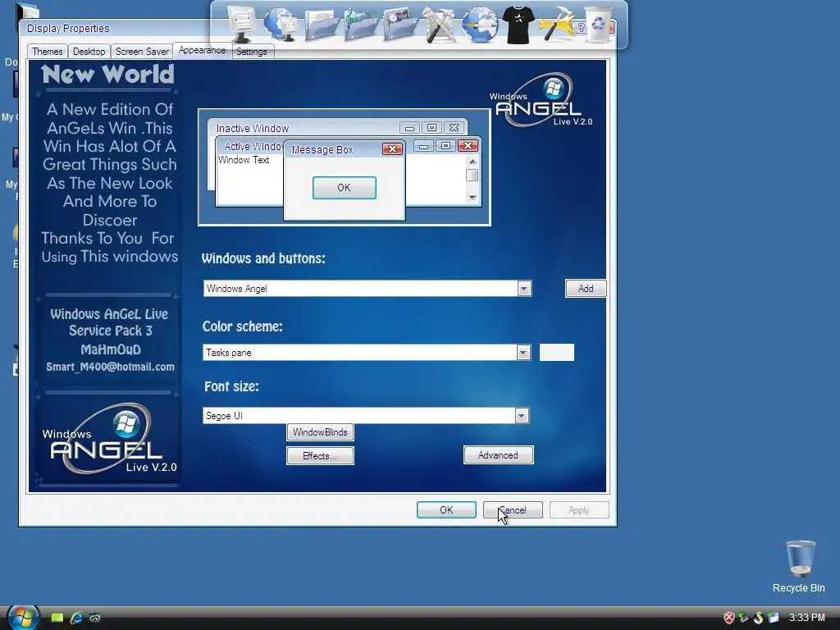Image resolution: width=840 pixels, height=630 pixels.
Task: Expand the Color scheme dropdown arrow
Action: [523, 353]
